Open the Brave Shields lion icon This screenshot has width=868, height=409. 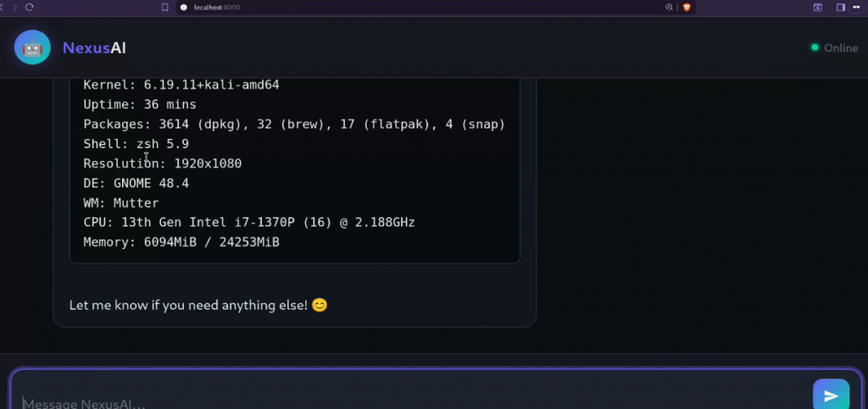tap(687, 7)
